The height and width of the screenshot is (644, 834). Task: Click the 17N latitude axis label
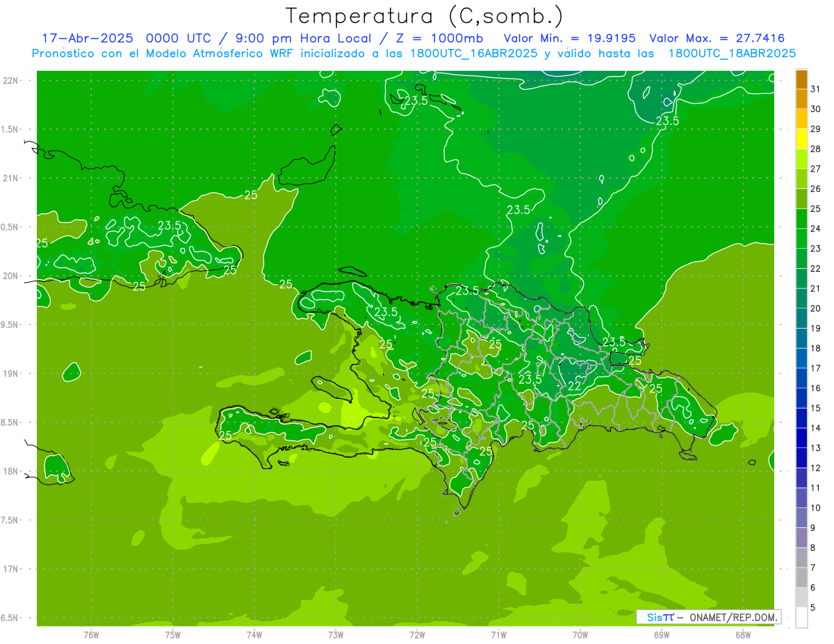10,569
